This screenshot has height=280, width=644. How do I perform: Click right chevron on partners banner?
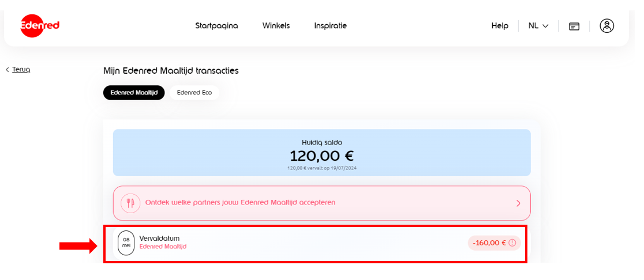(518, 203)
